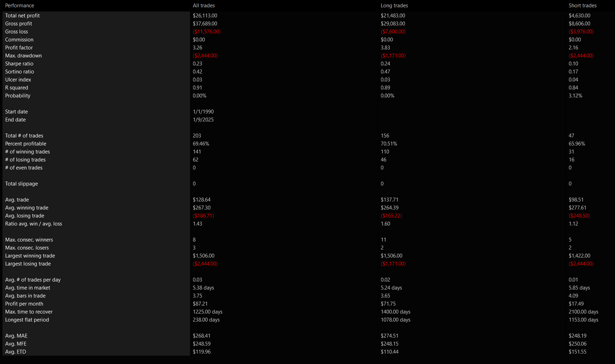Click # of even trades row label
This screenshot has width=615, height=364.
pos(24,168)
